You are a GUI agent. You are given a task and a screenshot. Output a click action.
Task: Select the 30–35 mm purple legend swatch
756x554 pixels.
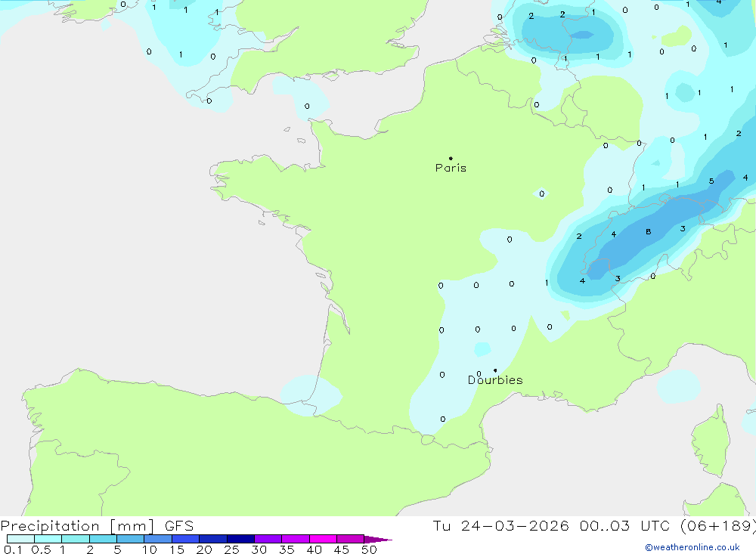pyautogui.click(x=268, y=539)
